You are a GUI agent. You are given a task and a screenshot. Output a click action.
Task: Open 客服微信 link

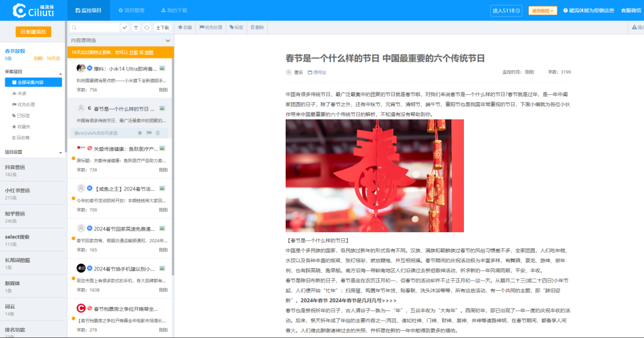pos(631,11)
